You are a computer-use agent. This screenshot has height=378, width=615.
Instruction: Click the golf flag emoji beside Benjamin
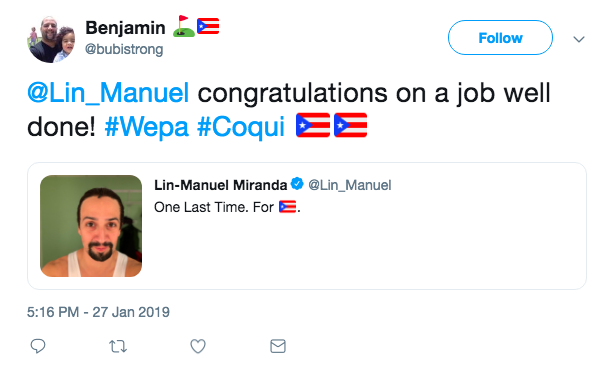184,26
